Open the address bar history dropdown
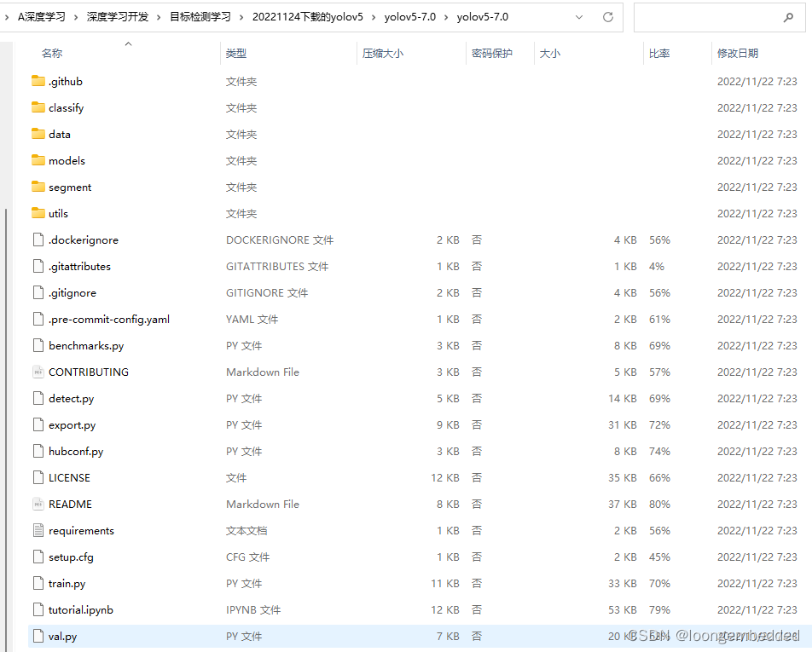The width and height of the screenshot is (812, 652). click(579, 17)
